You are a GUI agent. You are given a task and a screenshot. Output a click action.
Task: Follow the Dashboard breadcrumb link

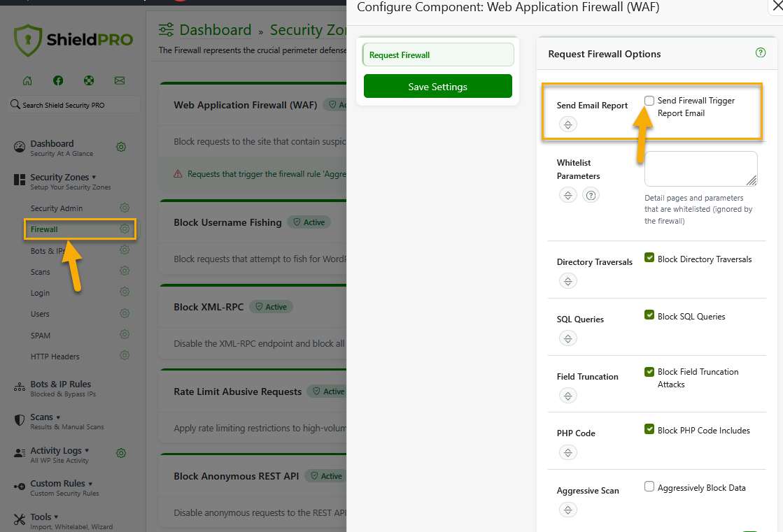click(x=216, y=30)
